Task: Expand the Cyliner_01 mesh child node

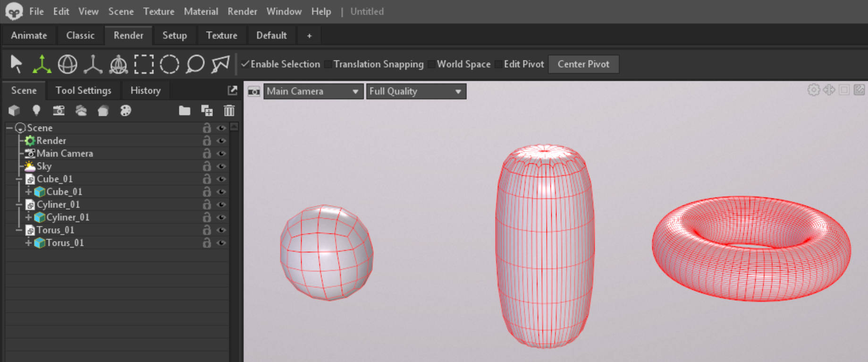Action: coord(28,217)
